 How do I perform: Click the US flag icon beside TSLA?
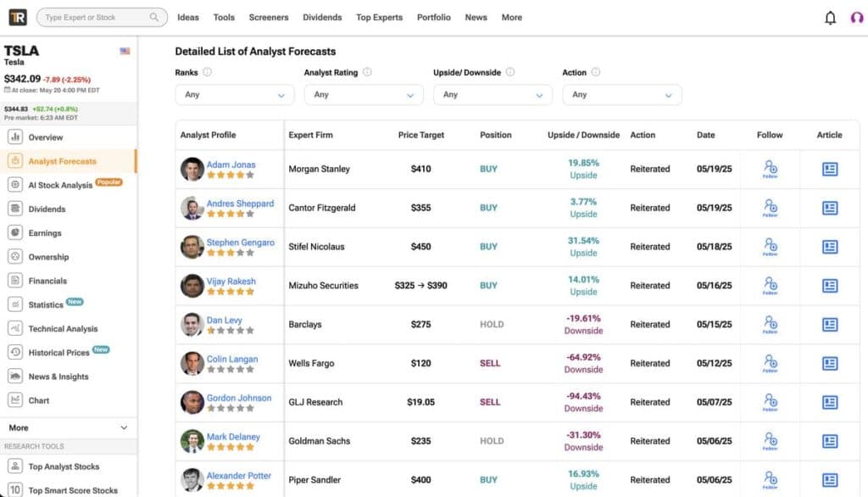125,51
